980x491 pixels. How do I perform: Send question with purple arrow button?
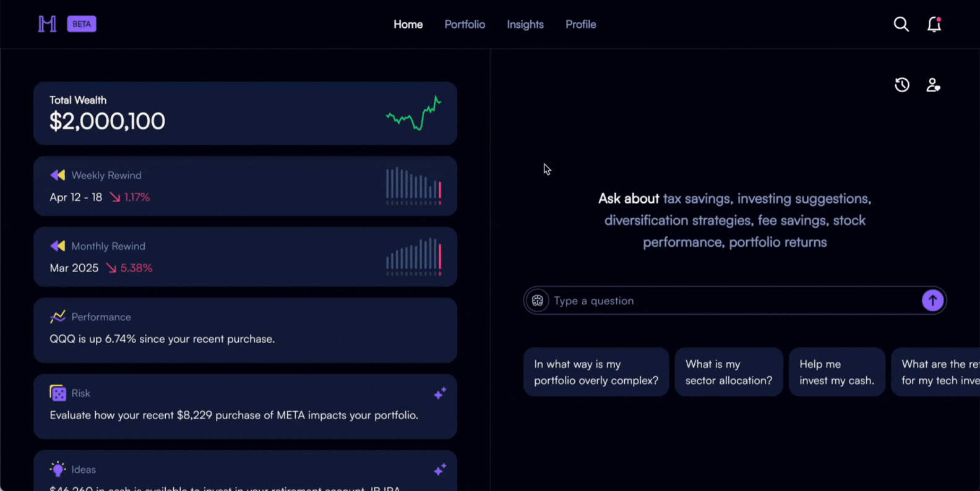click(x=932, y=301)
